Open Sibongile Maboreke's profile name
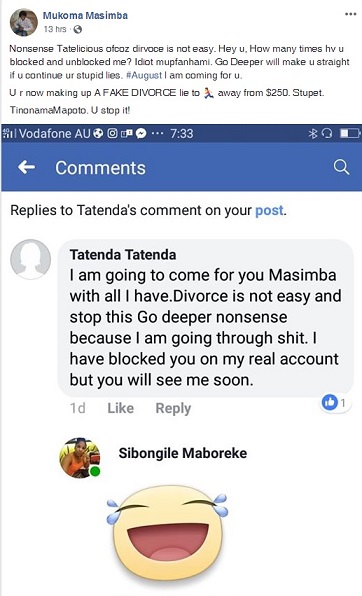This screenshot has width=362, height=596. coord(183,453)
